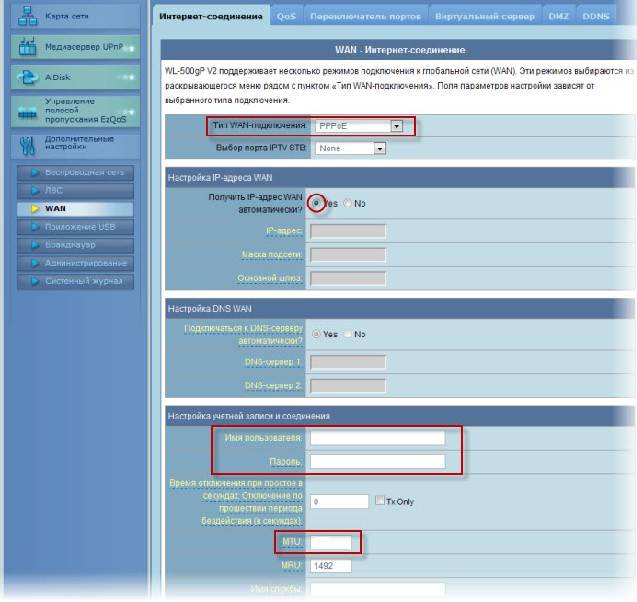Switch to the DMZ tab
The height and width of the screenshot is (602, 637).
coord(558,16)
